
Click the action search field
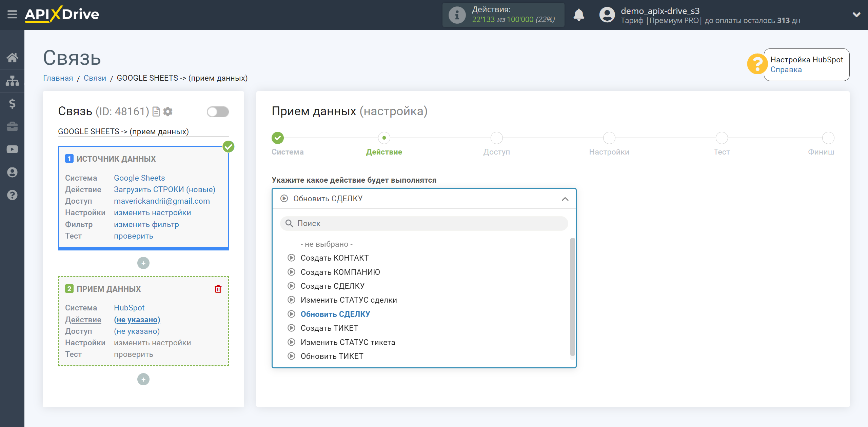(x=424, y=223)
